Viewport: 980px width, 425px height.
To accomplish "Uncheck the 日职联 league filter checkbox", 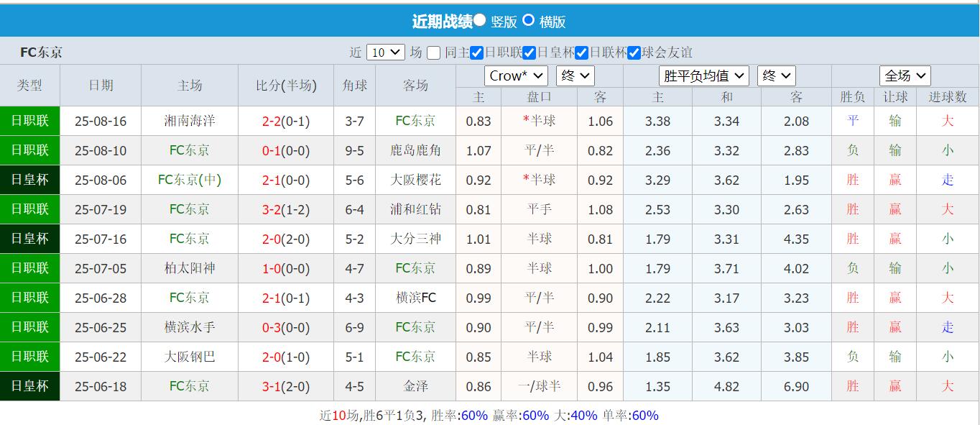I will [x=476, y=52].
